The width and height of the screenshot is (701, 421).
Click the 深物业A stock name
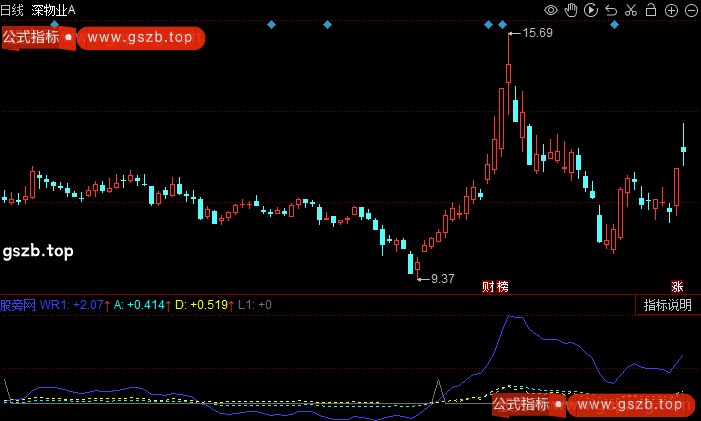pyautogui.click(x=53, y=9)
